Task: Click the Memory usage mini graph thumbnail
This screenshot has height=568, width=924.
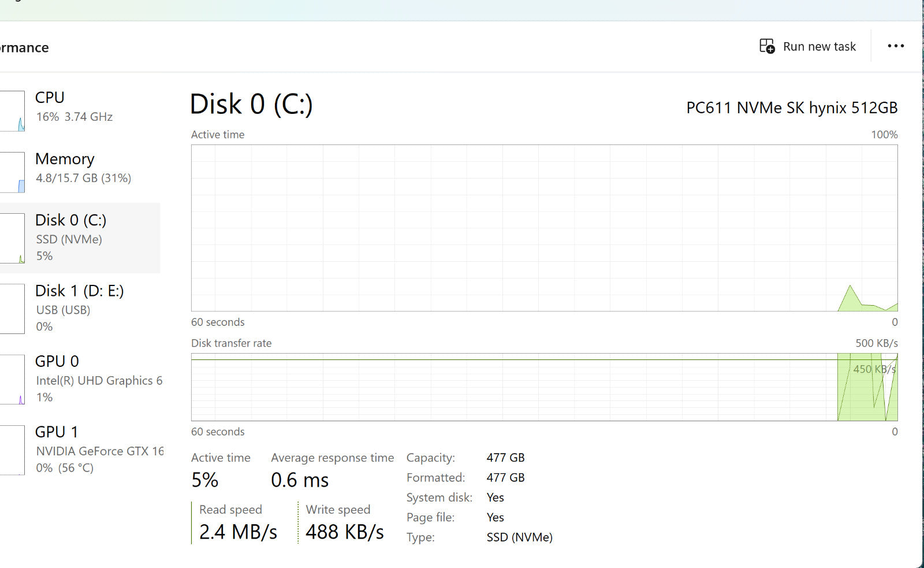Action: pos(13,172)
